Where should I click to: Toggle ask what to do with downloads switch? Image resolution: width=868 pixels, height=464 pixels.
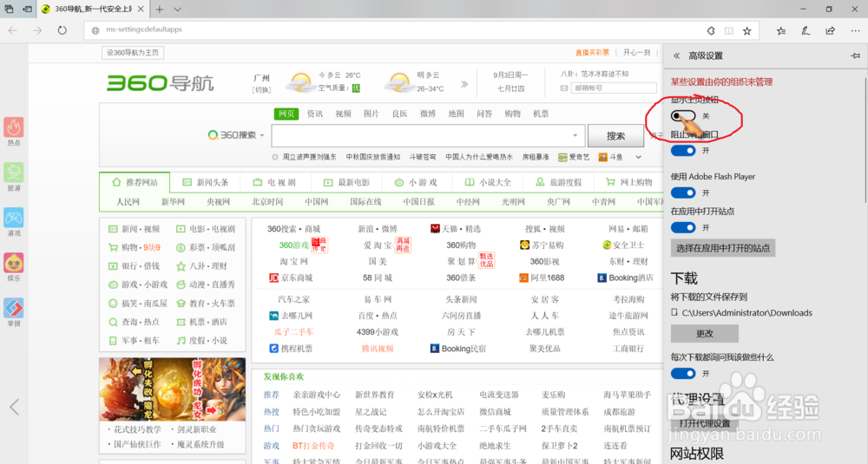pos(683,374)
